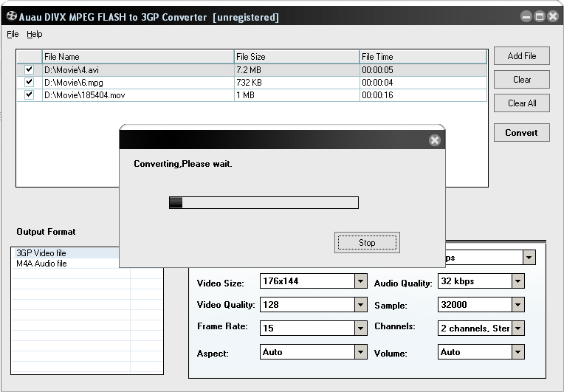This screenshot has height=392, width=564.
Task: Select M4A Audio file output format
Action: [x=41, y=264]
